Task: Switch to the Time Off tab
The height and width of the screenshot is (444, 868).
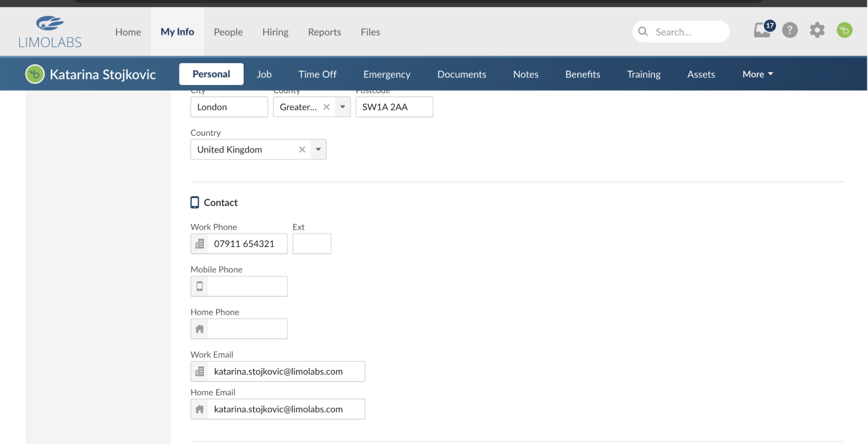Action: pos(317,74)
